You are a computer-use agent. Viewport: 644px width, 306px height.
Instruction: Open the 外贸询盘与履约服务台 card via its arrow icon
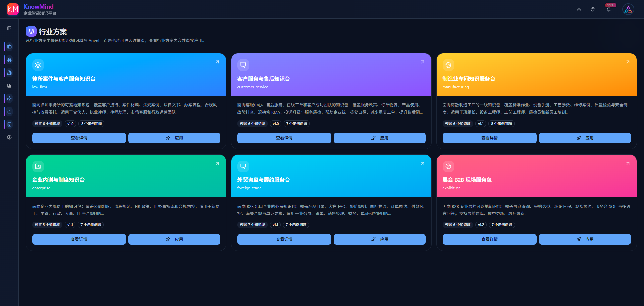coord(423,164)
